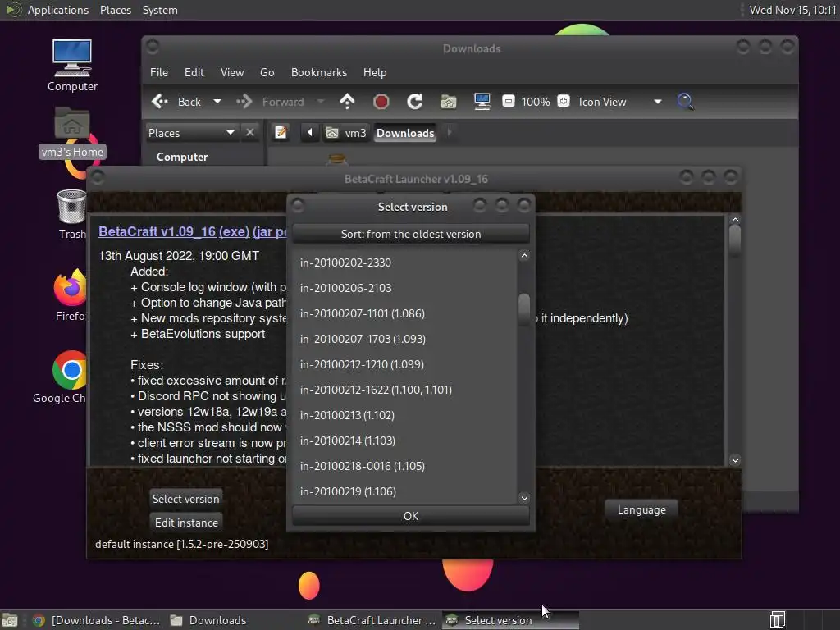Zoom in with the plus icon

click(x=564, y=101)
